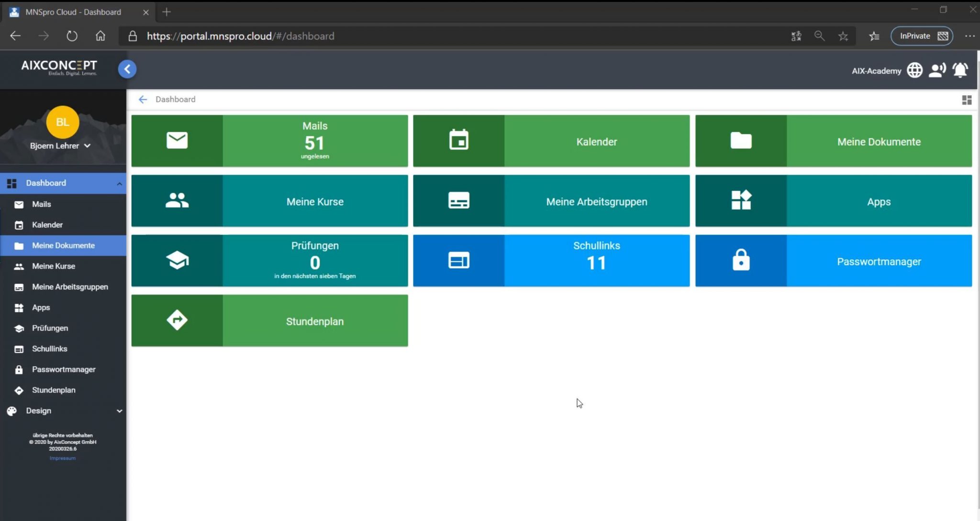The height and width of the screenshot is (521, 980).
Task: Click the user switch icon in header
Action: point(937,70)
